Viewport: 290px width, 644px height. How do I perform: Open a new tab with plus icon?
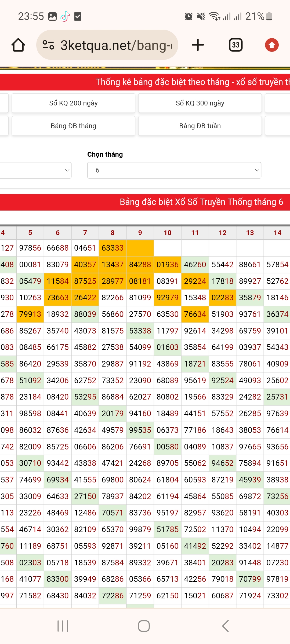(x=198, y=45)
